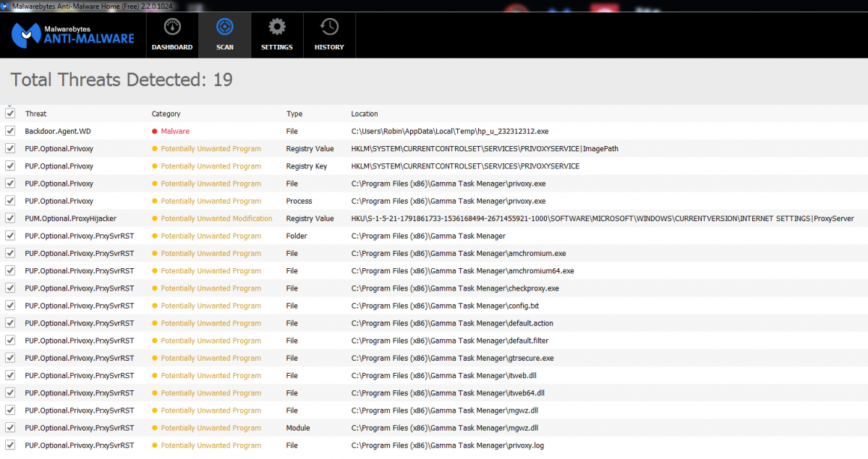Click the privoxy.log file path
Screen dimensions: 868x459
click(x=448, y=445)
